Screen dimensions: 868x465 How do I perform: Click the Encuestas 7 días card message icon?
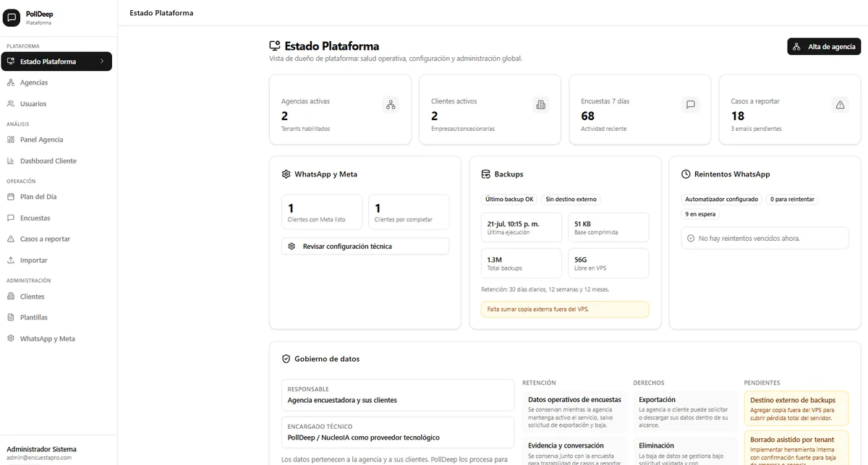(691, 105)
